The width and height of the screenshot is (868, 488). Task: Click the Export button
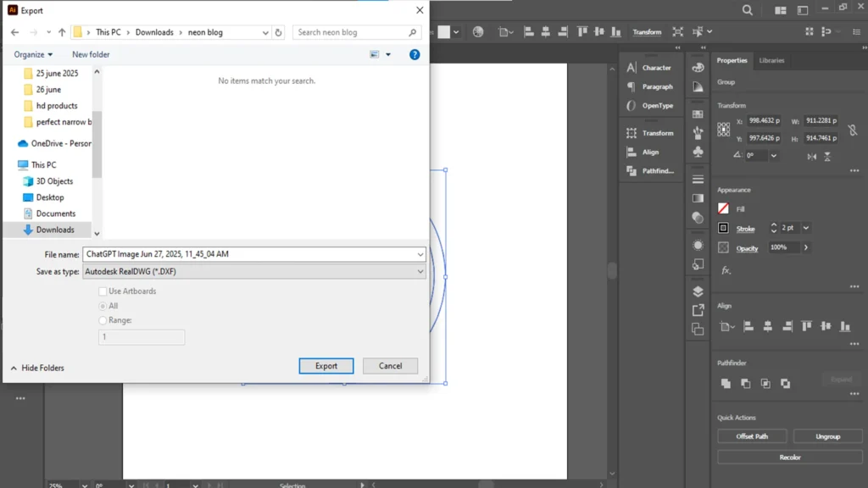(326, 366)
